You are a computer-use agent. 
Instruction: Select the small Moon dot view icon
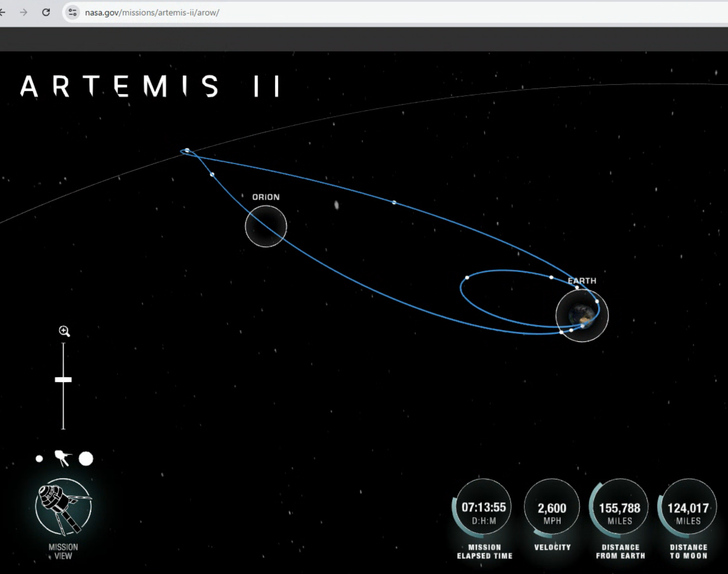(39, 459)
